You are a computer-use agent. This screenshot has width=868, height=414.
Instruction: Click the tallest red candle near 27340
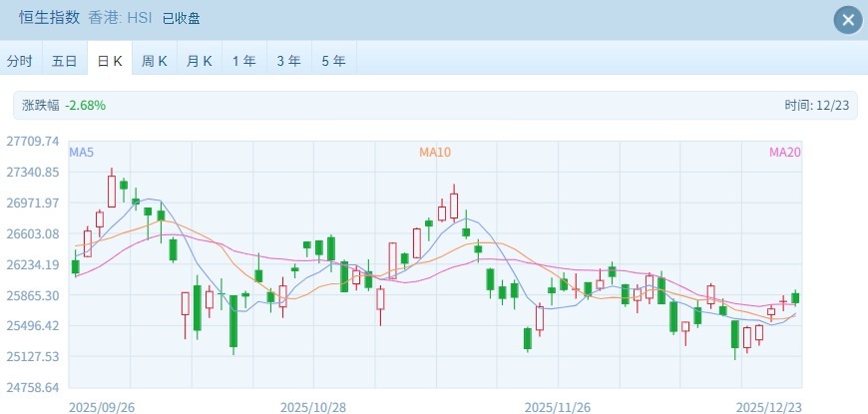[112, 190]
